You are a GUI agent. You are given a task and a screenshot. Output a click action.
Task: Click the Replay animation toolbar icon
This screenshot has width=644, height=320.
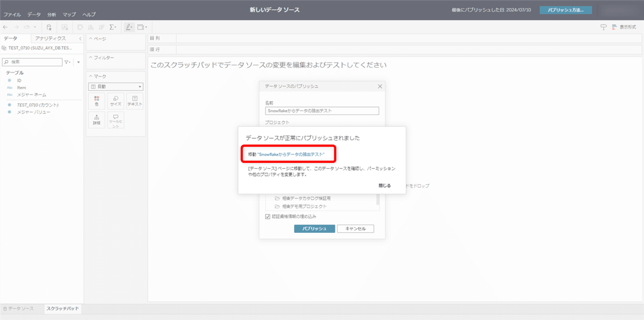pos(27,27)
